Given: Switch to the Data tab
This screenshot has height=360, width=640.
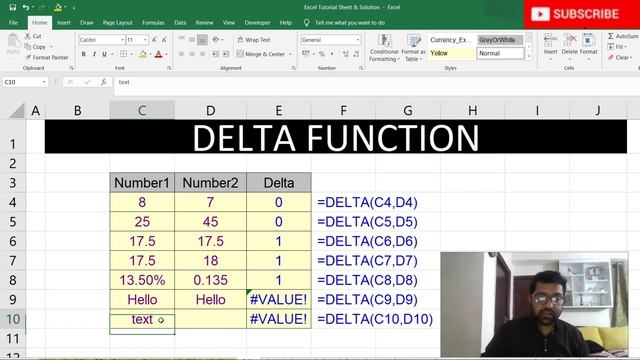Looking at the screenshot, I should (x=180, y=22).
